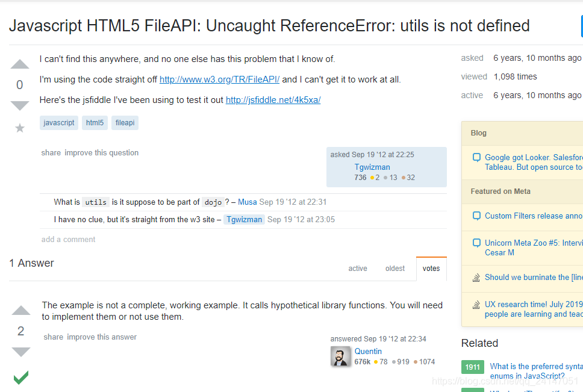Click the burninate post Stack Overflow icon
Image resolution: width=583 pixels, height=392 pixels.
pyautogui.click(x=476, y=278)
